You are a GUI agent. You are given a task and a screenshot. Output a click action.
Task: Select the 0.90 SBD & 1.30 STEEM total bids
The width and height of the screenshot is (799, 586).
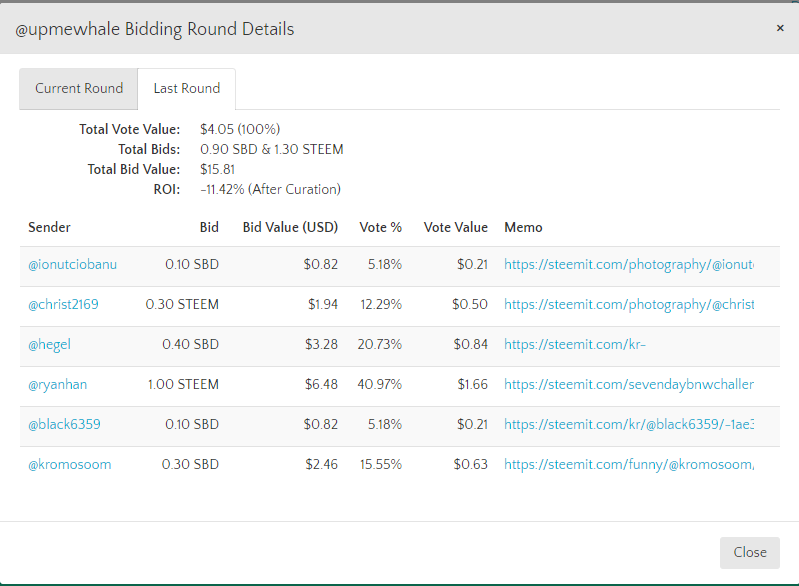coord(272,149)
